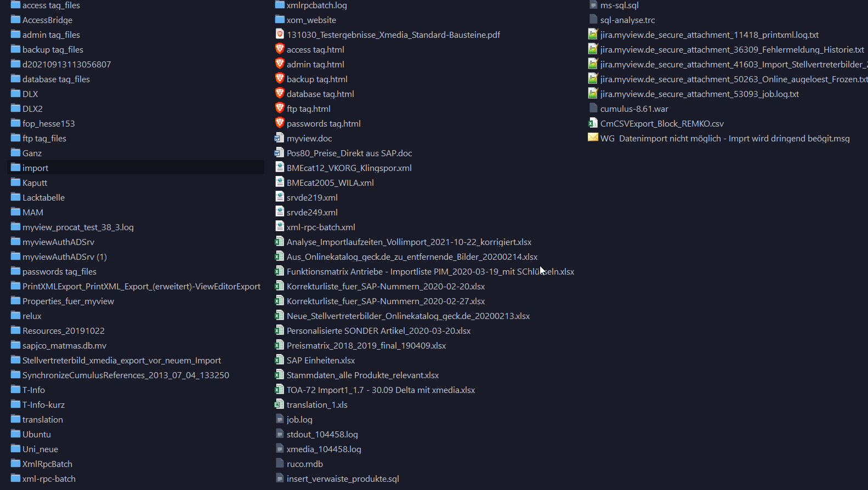Click the text file icon of job.log
The image size is (868, 490).
point(280,419)
